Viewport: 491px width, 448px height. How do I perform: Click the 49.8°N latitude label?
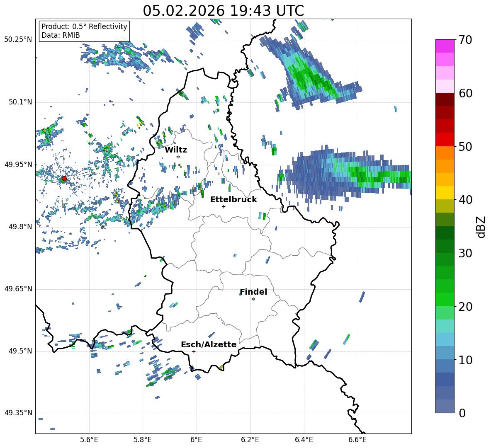pos(20,227)
